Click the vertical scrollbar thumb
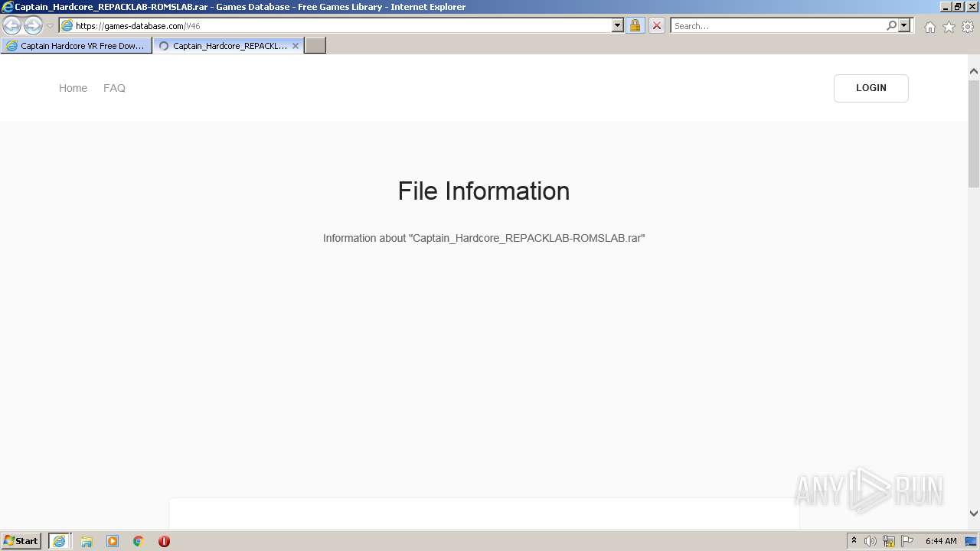 click(974, 132)
